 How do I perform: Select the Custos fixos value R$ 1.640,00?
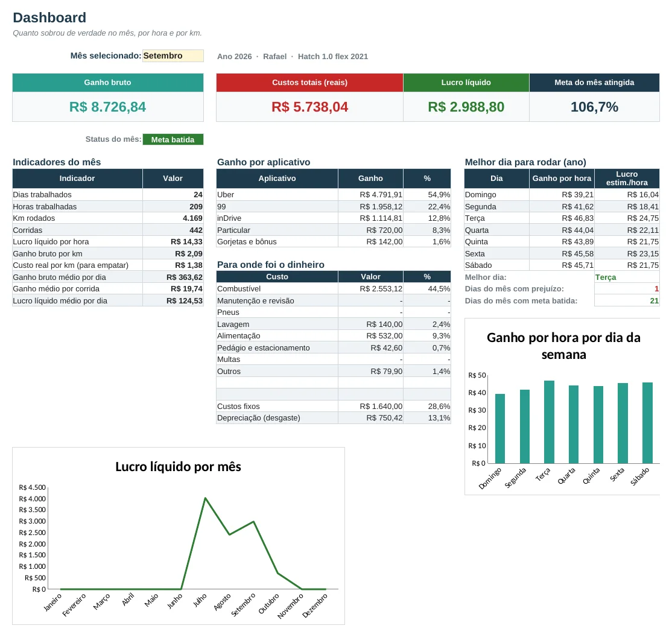(371, 407)
